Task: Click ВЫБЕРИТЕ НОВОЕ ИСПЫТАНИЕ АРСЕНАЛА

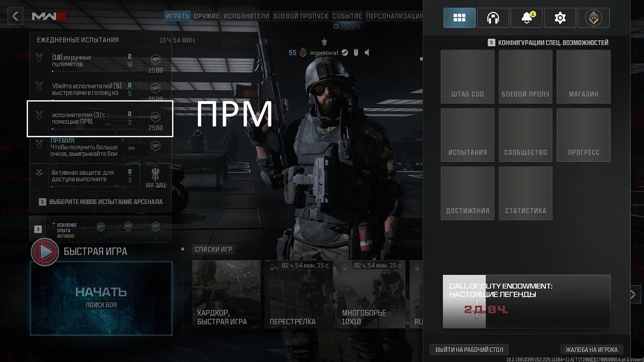Action: tap(101, 202)
